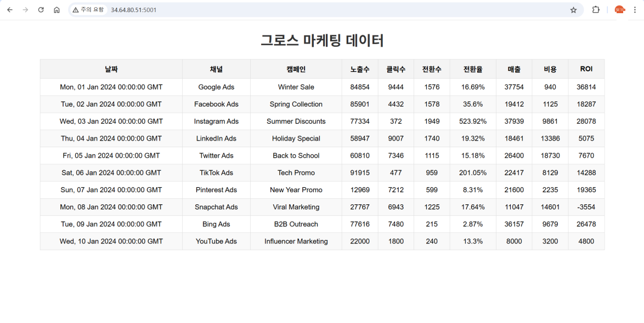Click the cost value 13386
Image resolution: width=644 pixels, height=323 pixels.
click(x=550, y=138)
